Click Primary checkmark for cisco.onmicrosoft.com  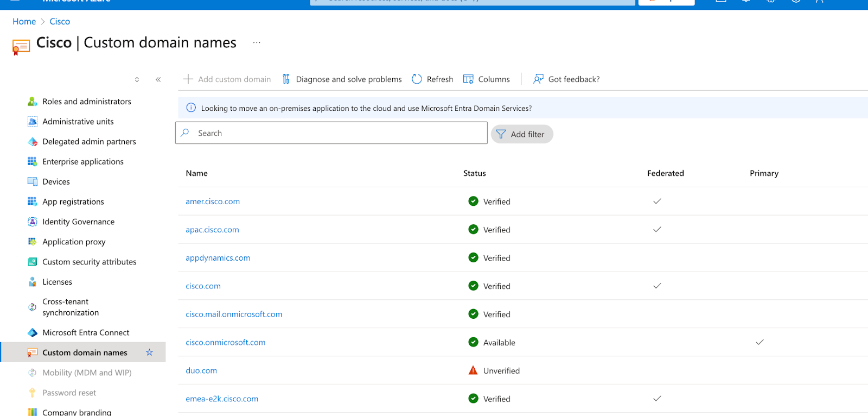coord(759,342)
